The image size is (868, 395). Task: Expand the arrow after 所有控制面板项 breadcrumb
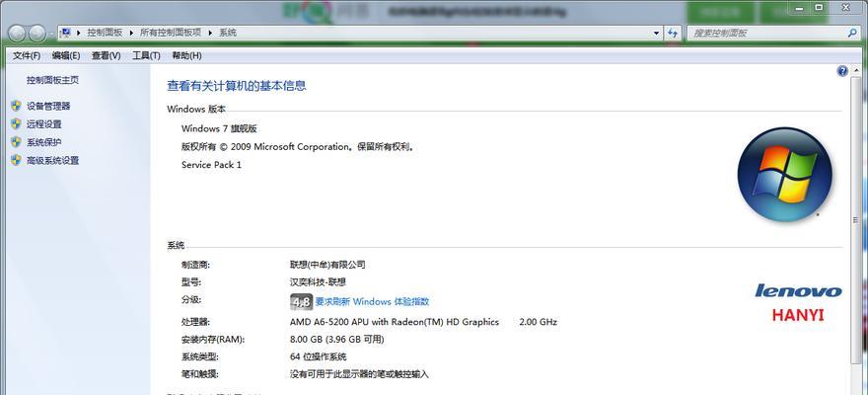(x=210, y=33)
